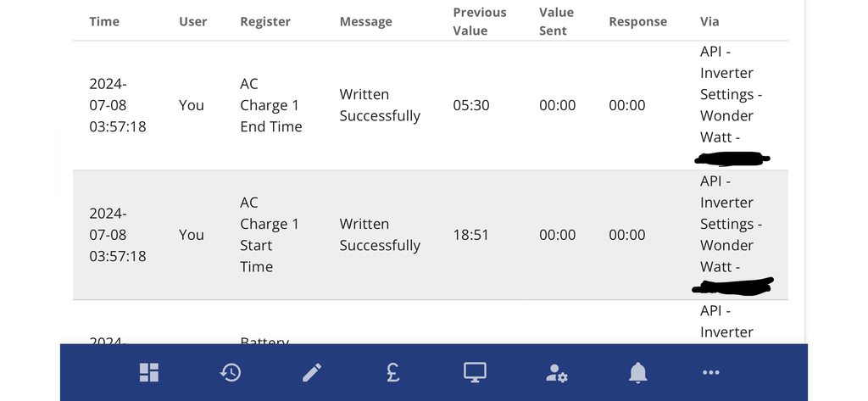Tap the pencil edit icon
Viewport: 868px width, 401px height.
[312, 372]
